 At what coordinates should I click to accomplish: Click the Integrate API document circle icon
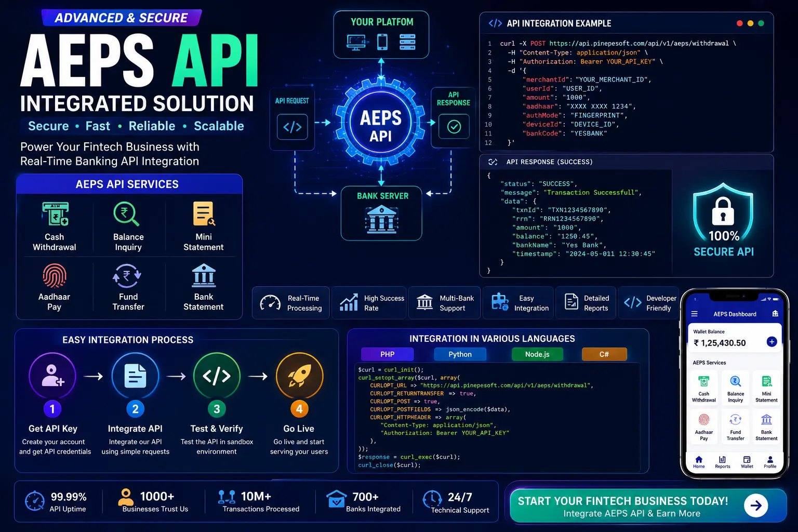135,376
